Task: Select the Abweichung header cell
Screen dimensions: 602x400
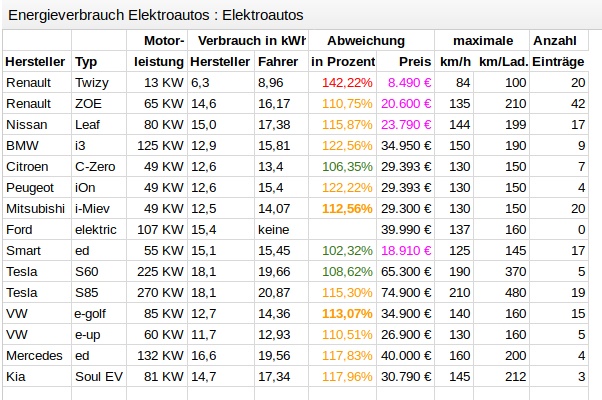Action: click(x=366, y=40)
